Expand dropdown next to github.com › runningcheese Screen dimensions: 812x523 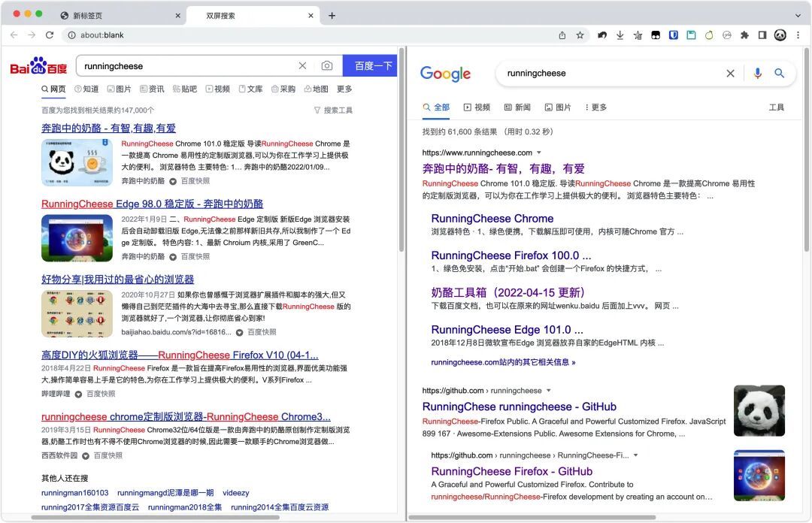(549, 391)
